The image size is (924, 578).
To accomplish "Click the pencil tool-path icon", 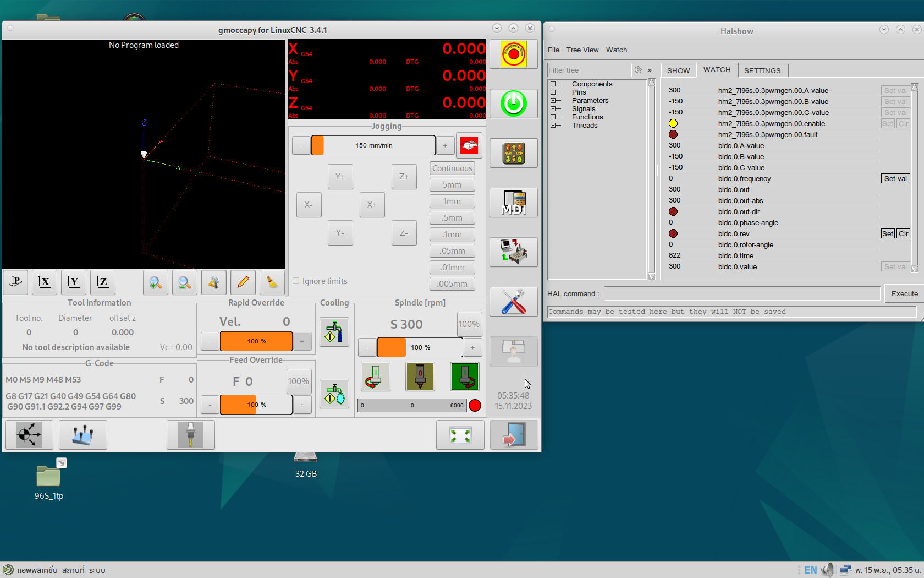I will [243, 282].
